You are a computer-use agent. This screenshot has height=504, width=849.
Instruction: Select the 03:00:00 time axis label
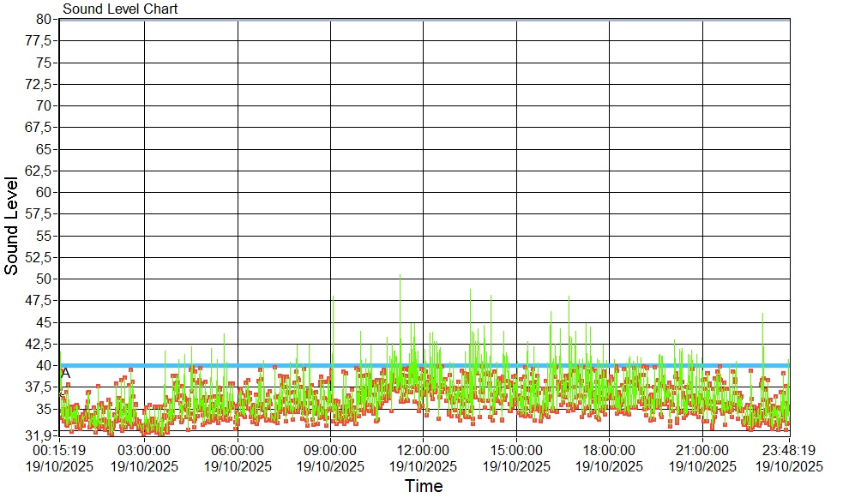144,449
